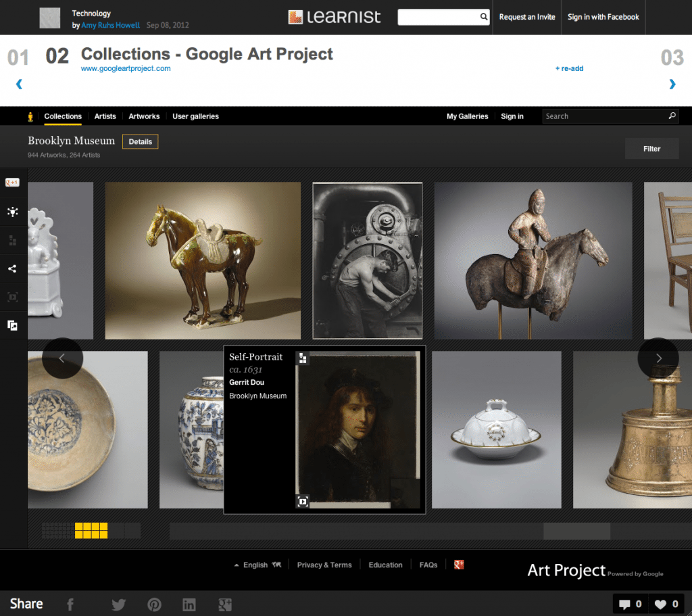This screenshot has height=616, width=692.
Task: Click the Details button for Brooklyn Museum
Action: 141,142
